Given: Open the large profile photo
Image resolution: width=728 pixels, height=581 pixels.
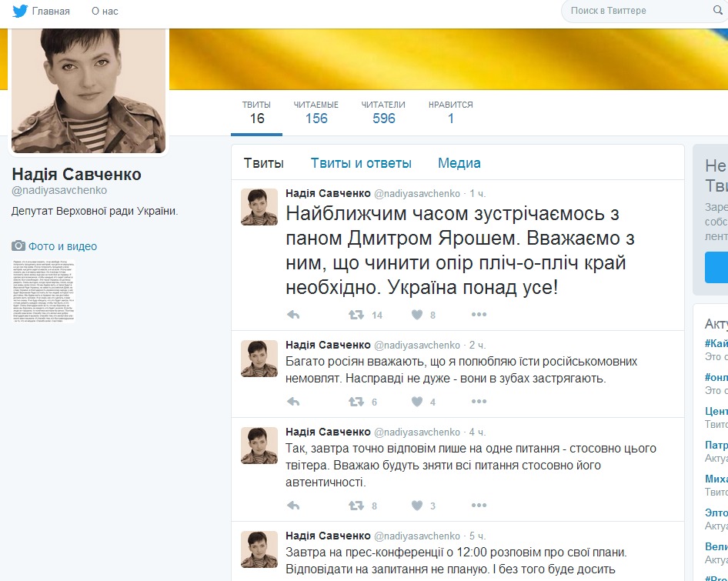Looking at the screenshot, I should [88, 91].
